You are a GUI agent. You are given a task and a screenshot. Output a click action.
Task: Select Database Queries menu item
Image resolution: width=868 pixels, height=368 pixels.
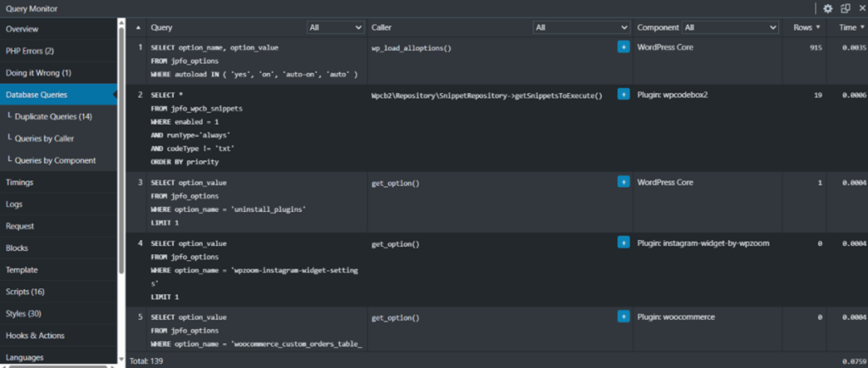click(x=58, y=95)
